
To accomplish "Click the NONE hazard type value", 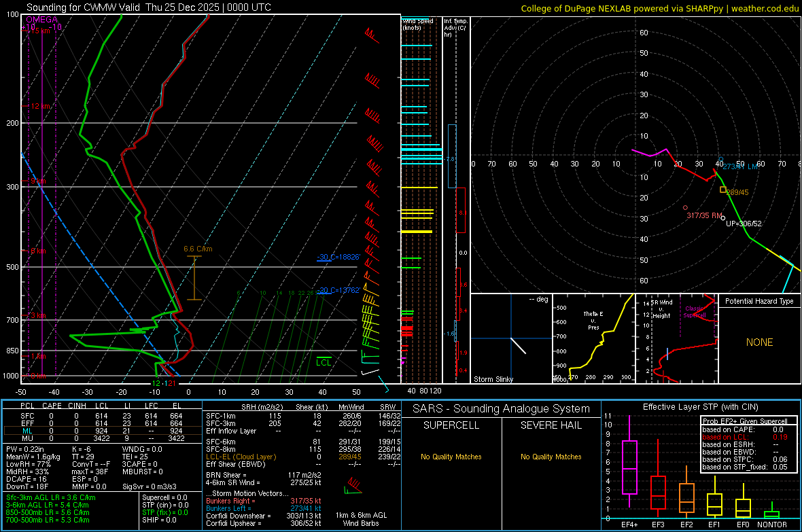I will [x=760, y=342].
